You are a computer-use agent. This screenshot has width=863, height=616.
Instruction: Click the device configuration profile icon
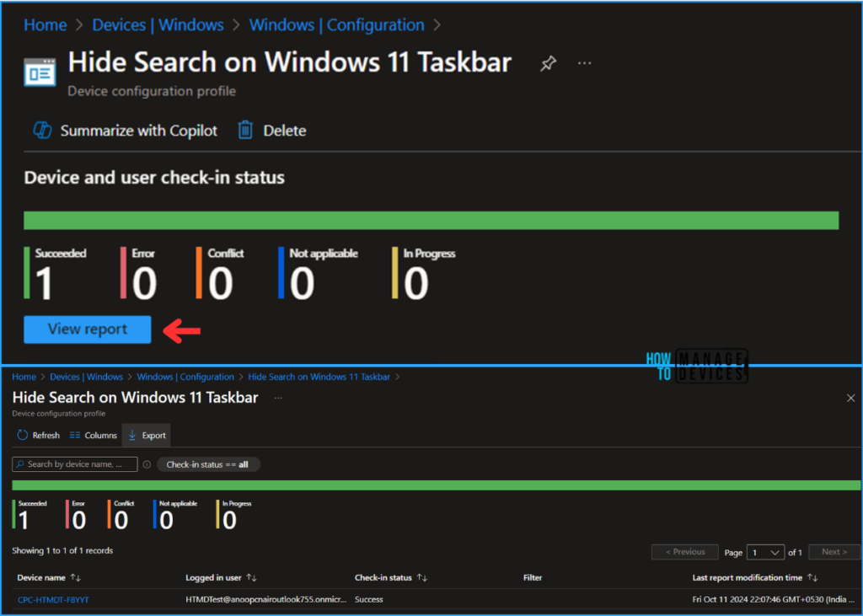(x=40, y=72)
